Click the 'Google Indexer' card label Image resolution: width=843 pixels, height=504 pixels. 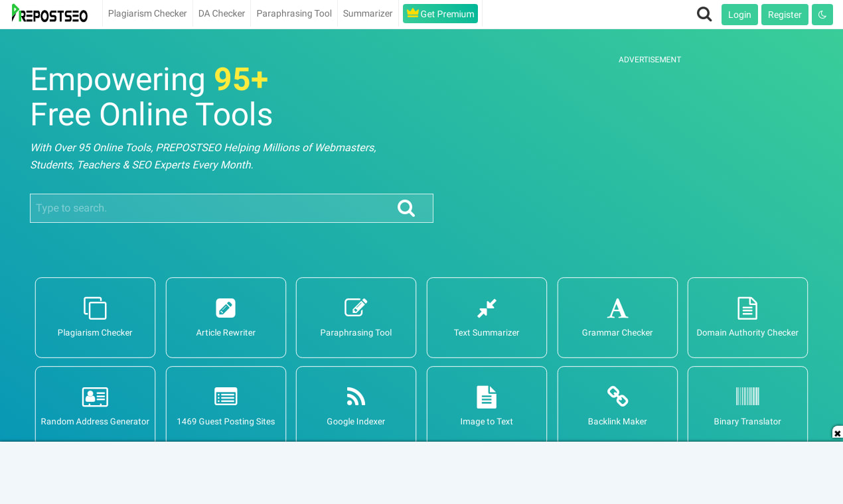tap(356, 422)
